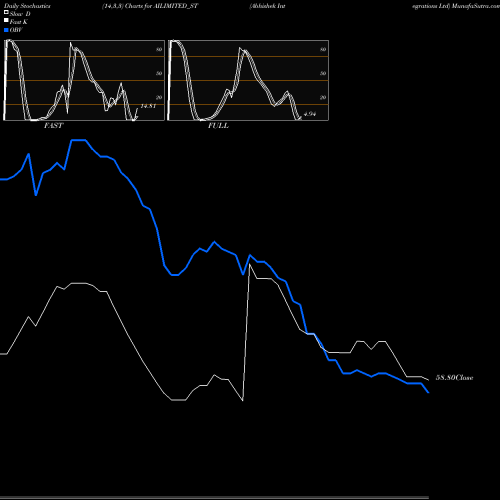Click the 'Slow D' legend text

point(20,14)
